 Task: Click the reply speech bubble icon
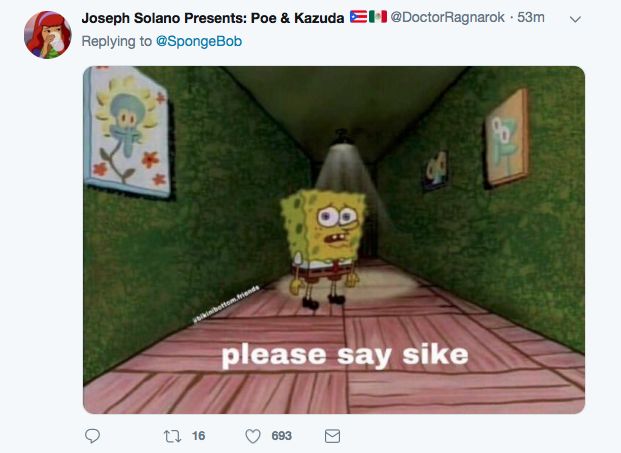pos(92,436)
